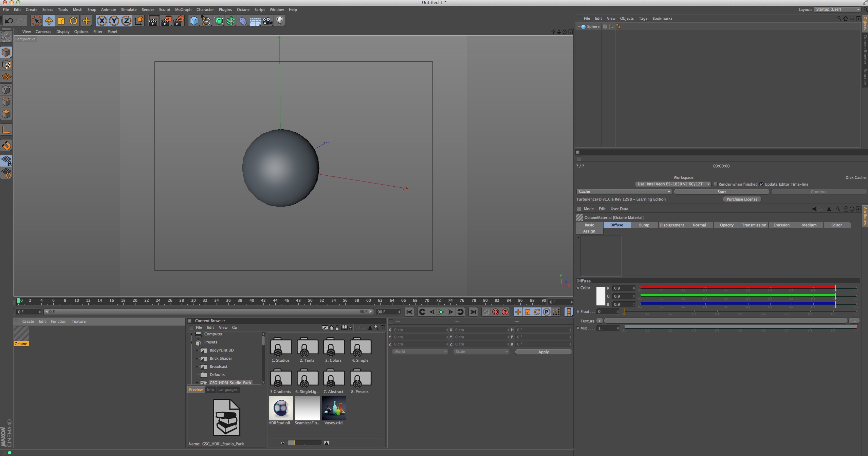Open the MoGraph menu
The image size is (868, 456).
(x=183, y=9)
